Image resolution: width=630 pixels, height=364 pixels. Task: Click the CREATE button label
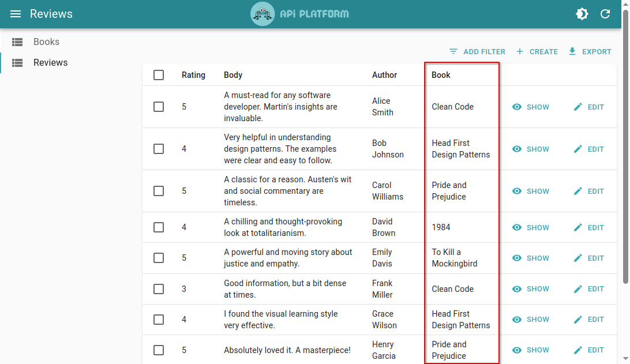(543, 52)
